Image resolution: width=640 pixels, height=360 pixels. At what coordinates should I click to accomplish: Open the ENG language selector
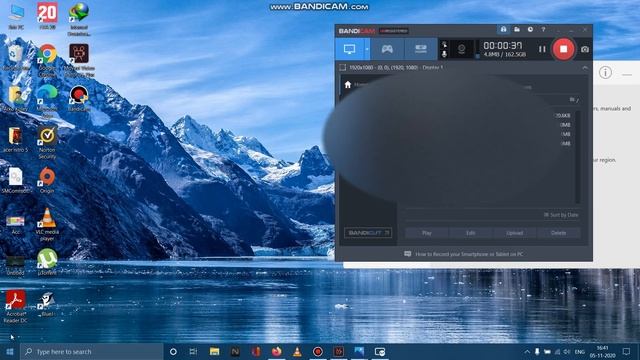point(580,351)
